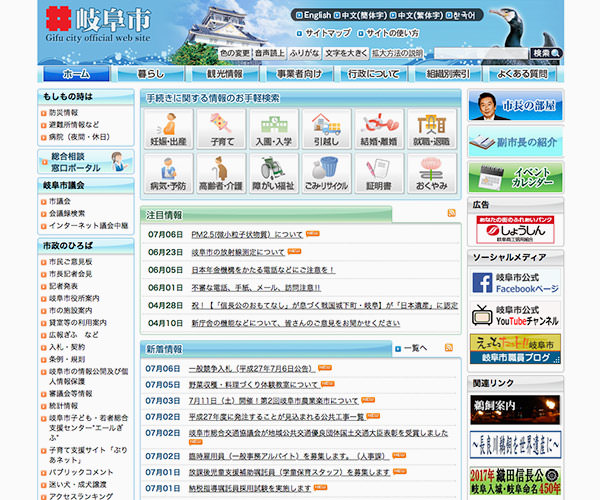Screen dimensions: 600x500
Task: Switch the site language to English
Action: [314, 15]
